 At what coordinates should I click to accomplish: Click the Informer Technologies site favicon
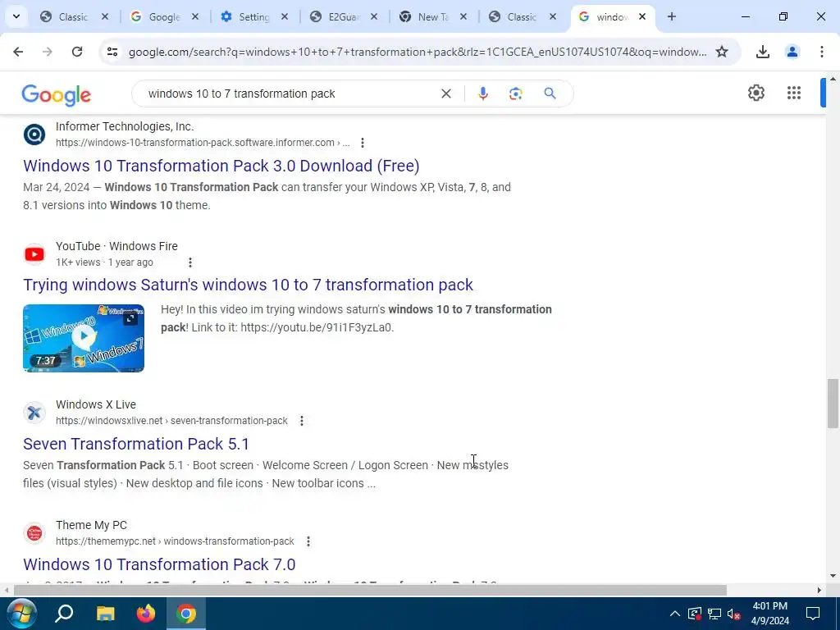point(34,134)
